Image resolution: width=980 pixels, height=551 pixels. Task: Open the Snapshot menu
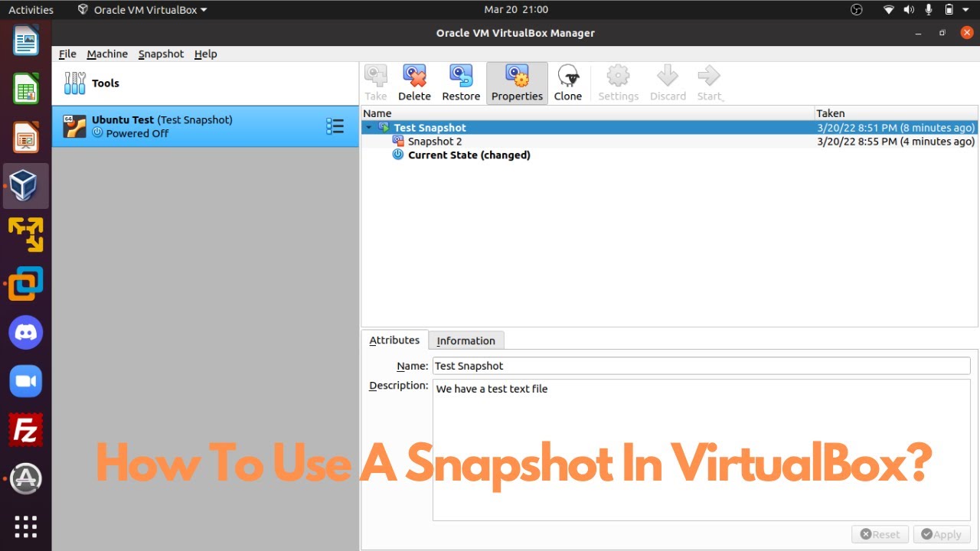[x=161, y=54]
